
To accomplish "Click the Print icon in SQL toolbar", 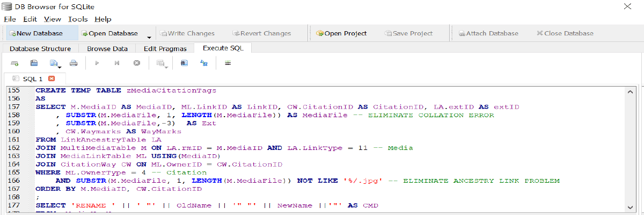I will pyautogui.click(x=74, y=63).
